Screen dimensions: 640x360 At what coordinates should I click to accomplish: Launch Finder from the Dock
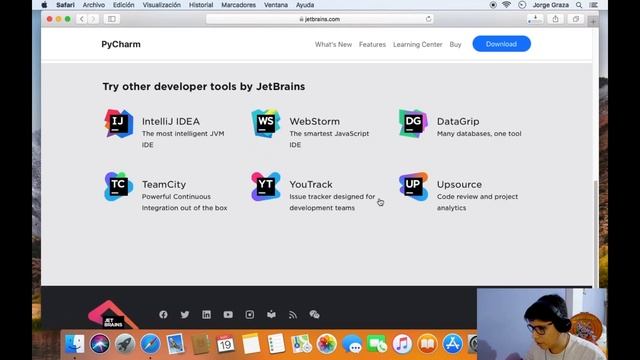[x=75, y=344]
